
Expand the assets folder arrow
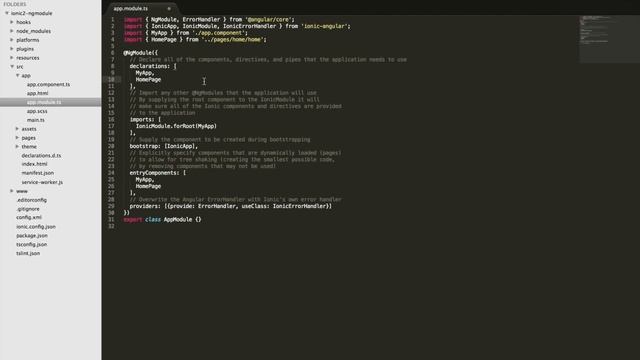pyautogui.click(x=18, y=129)
